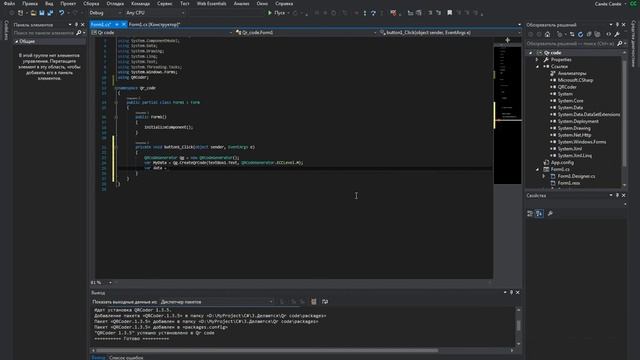Screen dimensions: 640x360
Task: Click the Home icon in Solution Explorer
Action: tap(547, 35)
